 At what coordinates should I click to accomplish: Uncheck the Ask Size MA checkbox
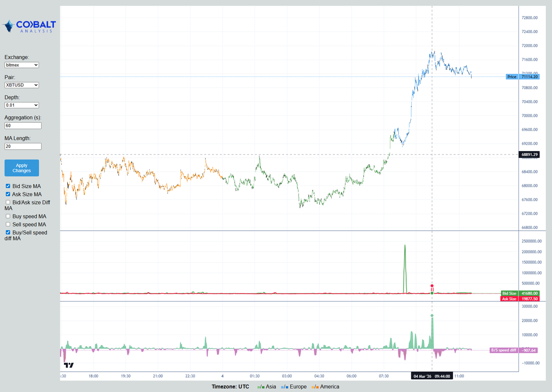coord(8,194)
